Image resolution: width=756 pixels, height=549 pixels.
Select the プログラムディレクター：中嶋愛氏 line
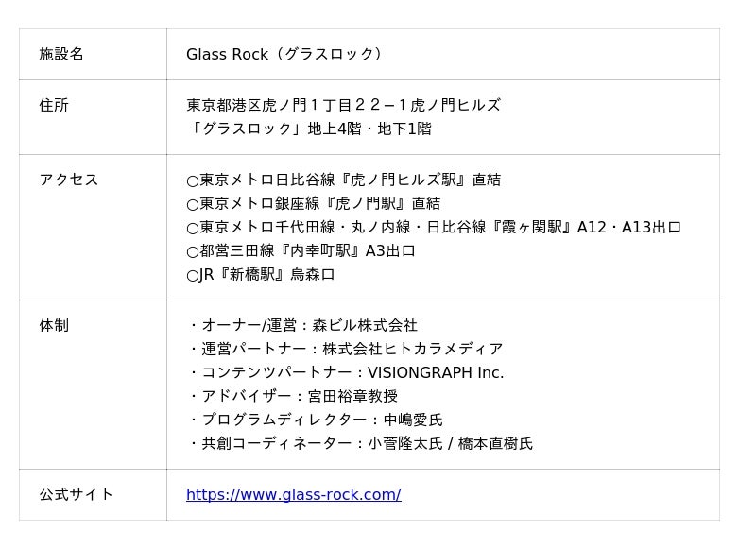[316, 420]
